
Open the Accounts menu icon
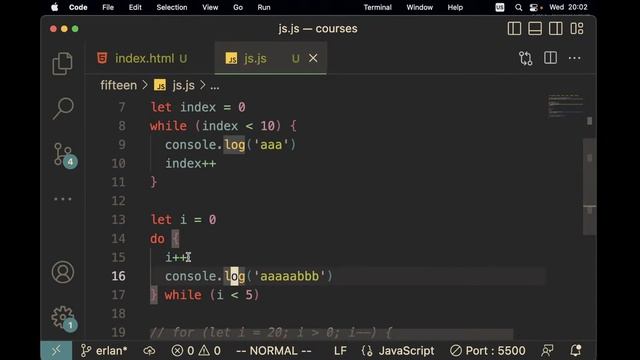(x=63, y=272)
